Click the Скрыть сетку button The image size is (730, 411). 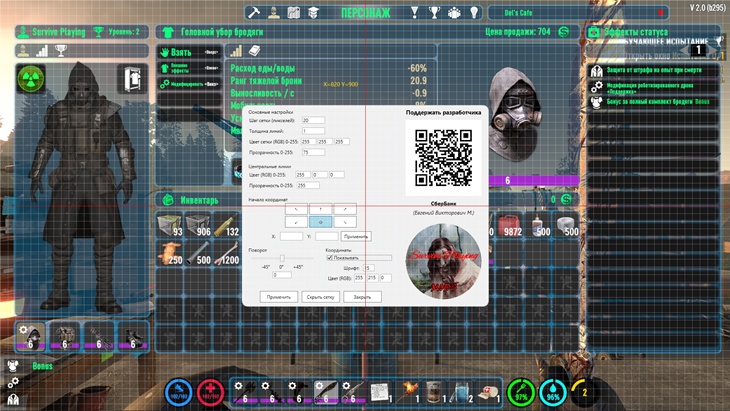pos(321,296)
